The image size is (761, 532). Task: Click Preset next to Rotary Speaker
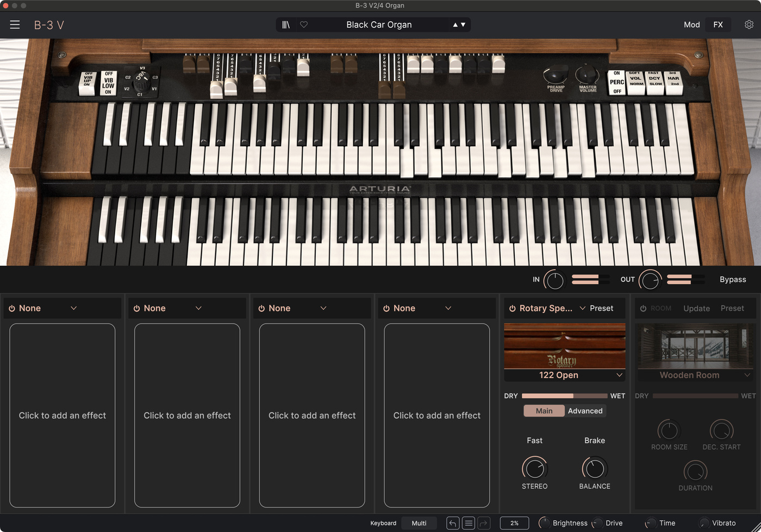coord(601,308)
